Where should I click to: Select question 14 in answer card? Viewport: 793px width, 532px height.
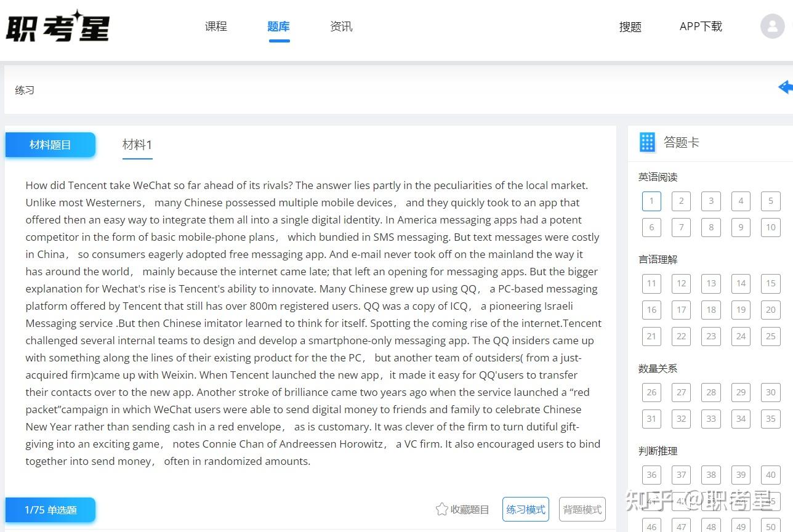pos(741,283)
